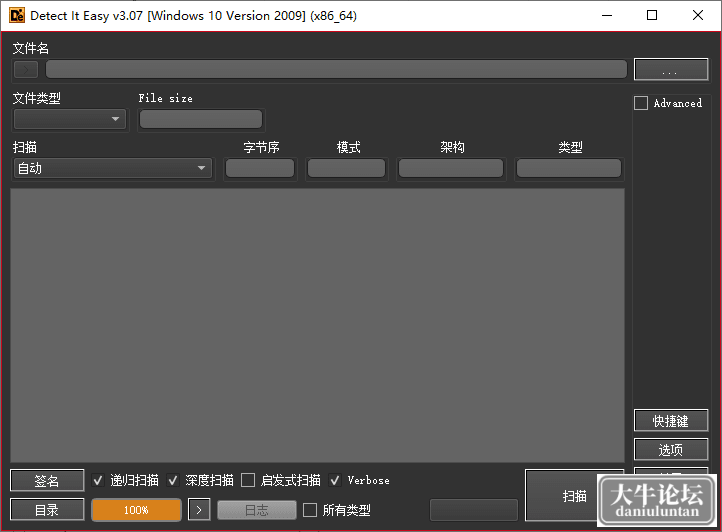Uncheck the 深度扫描 deep scan checkbox
722x532 pixels.
(173, 480)
